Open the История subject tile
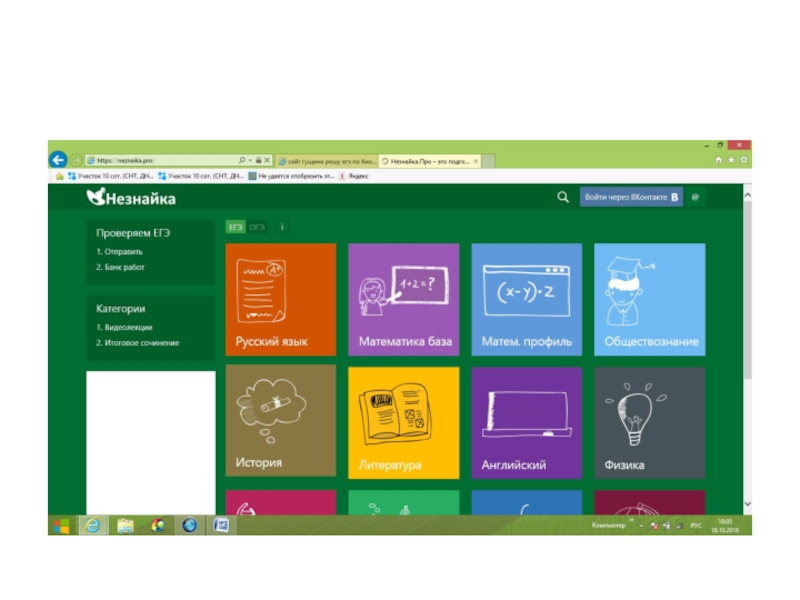The width and height of the screenshot is (800, 600). pyautogui.click(x=281, y=420)
